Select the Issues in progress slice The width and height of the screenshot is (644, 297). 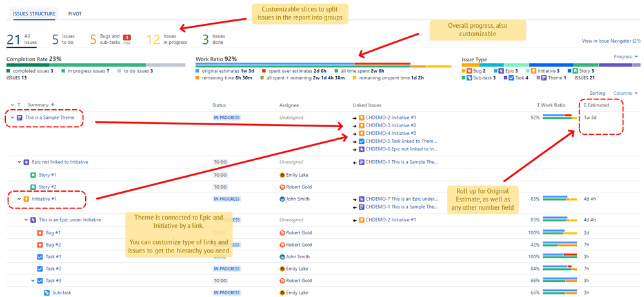point(167,39)
